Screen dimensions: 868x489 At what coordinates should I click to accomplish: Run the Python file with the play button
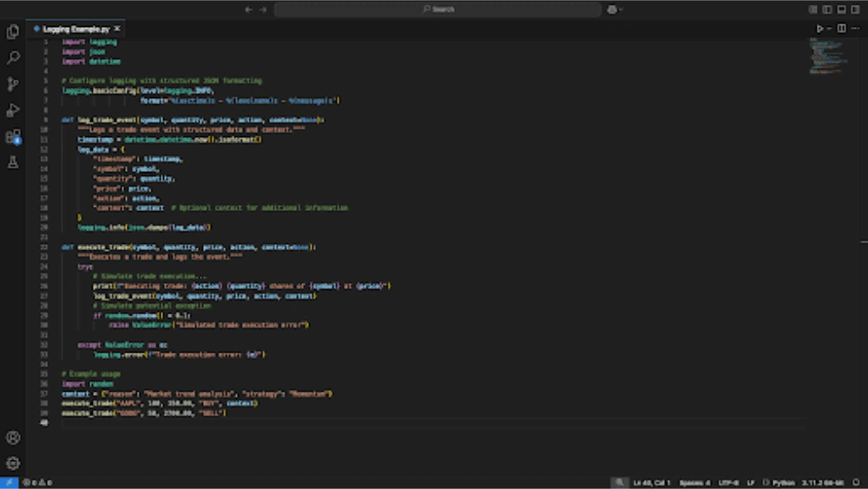pos(820,29)
